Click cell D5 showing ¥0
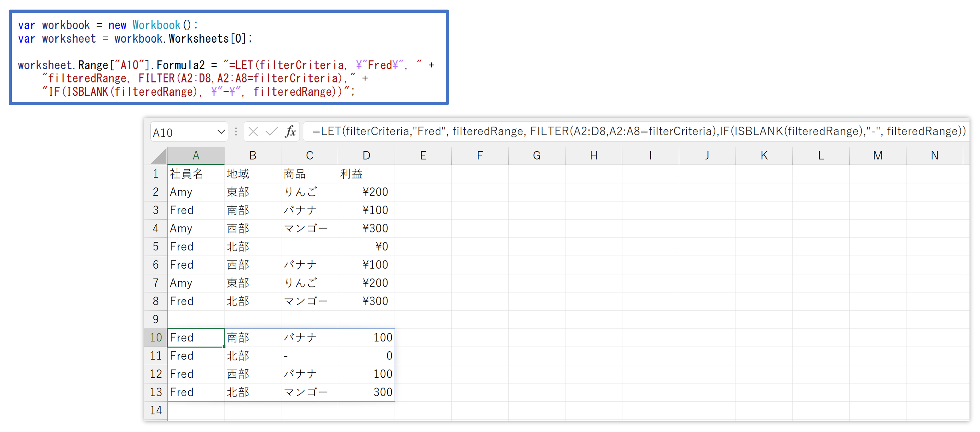Screen dimensions: 980x432 (366, 247)
